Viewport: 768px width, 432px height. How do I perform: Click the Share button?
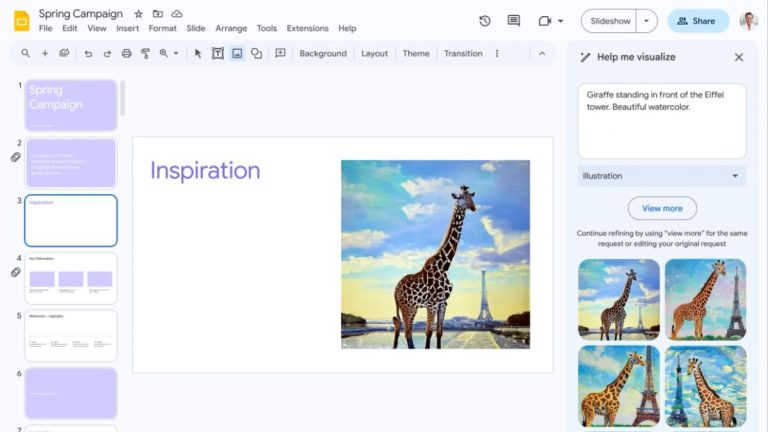[x=698, y=21]
